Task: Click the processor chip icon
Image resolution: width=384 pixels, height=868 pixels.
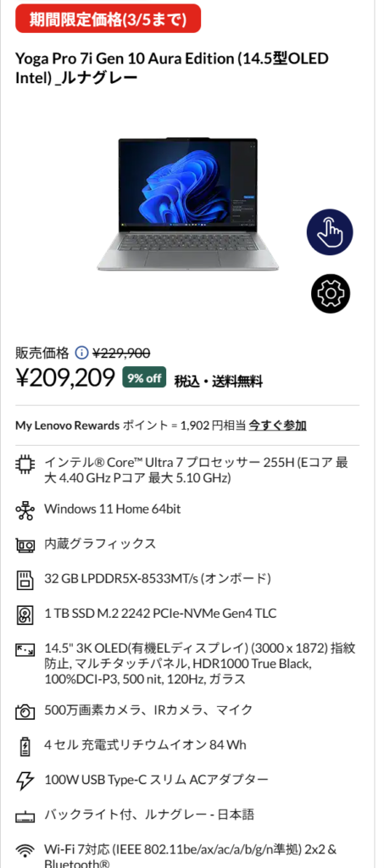Action: point(25,462)
